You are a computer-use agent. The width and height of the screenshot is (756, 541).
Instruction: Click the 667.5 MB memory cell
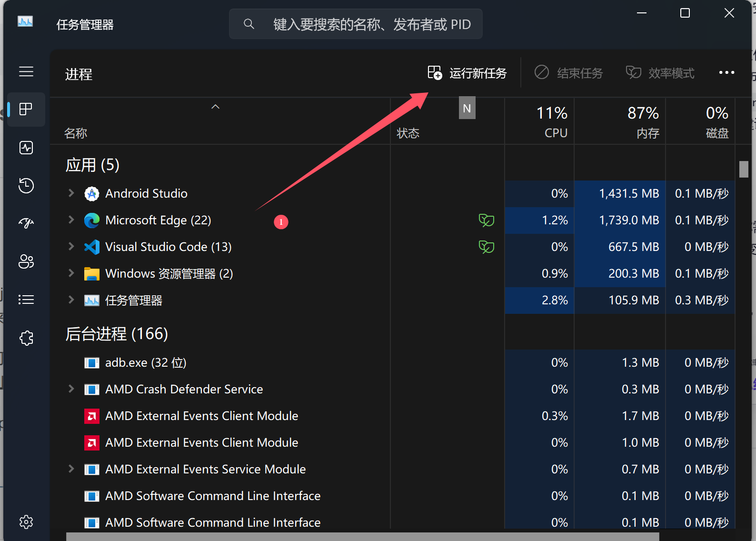[620, 247]
